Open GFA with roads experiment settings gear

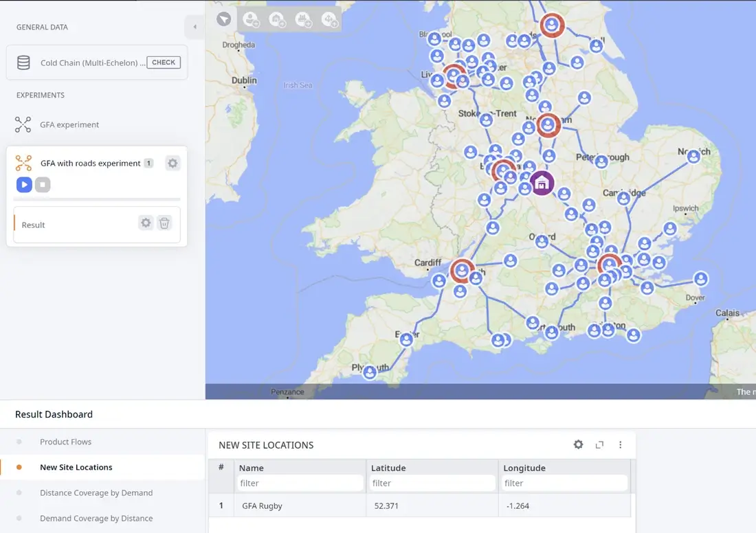173,163
